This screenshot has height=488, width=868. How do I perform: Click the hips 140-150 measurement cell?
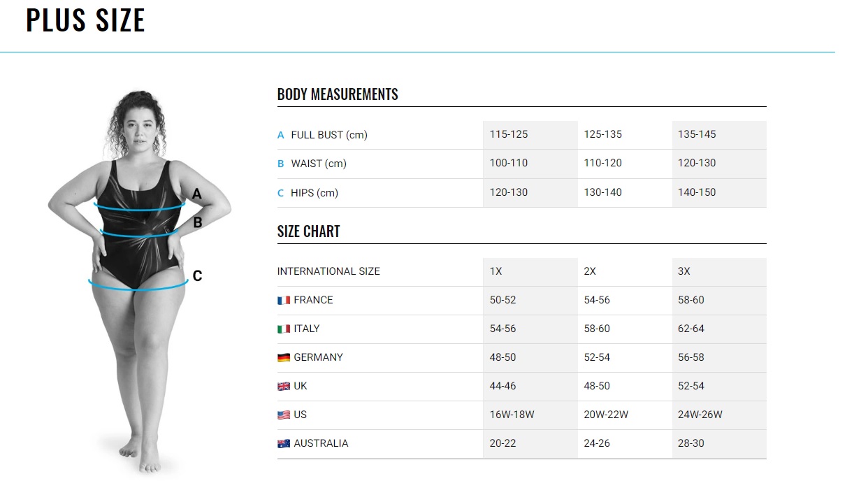click(719, 192)
